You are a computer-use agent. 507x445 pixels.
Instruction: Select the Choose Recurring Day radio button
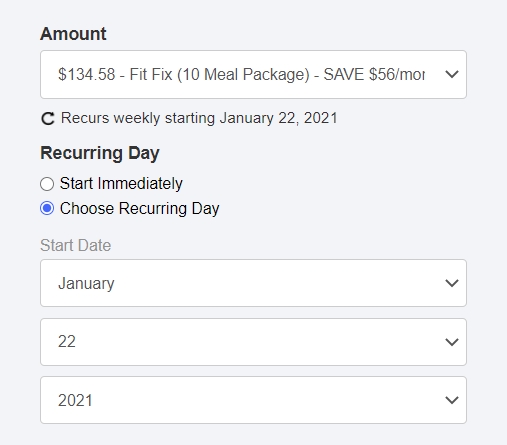(x=47, y=209)
